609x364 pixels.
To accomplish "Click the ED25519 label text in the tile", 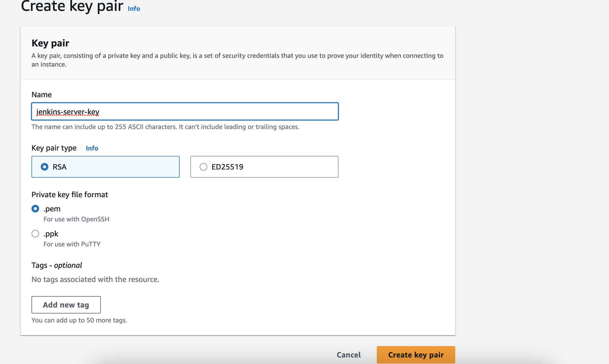I will click(x=227, y=167).
